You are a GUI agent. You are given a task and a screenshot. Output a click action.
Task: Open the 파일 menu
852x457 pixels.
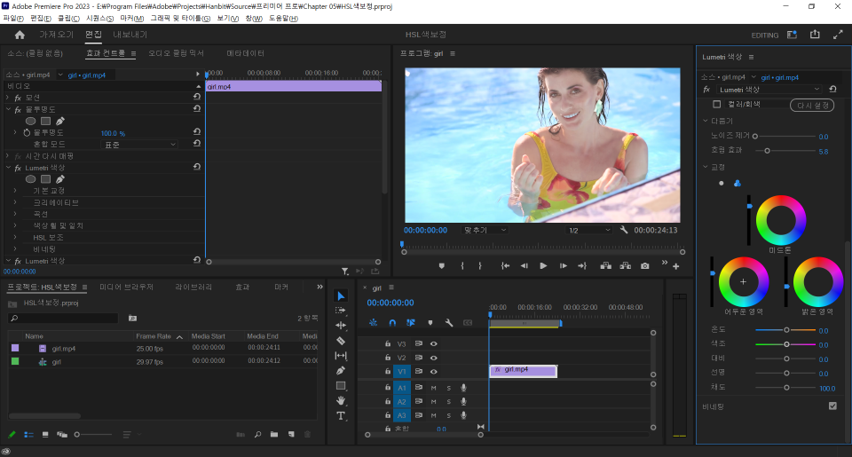[13, 18]
